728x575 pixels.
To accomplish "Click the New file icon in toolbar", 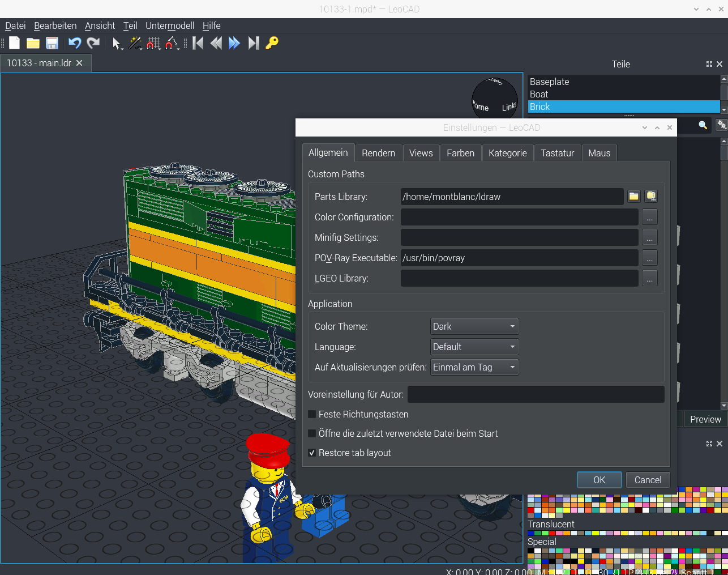I will pyautogui.click(x=14, y=43).
